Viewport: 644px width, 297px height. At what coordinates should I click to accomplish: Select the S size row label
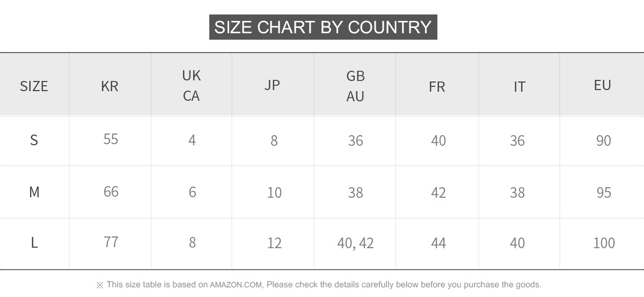pyautogui.click(x=34, y=140)
